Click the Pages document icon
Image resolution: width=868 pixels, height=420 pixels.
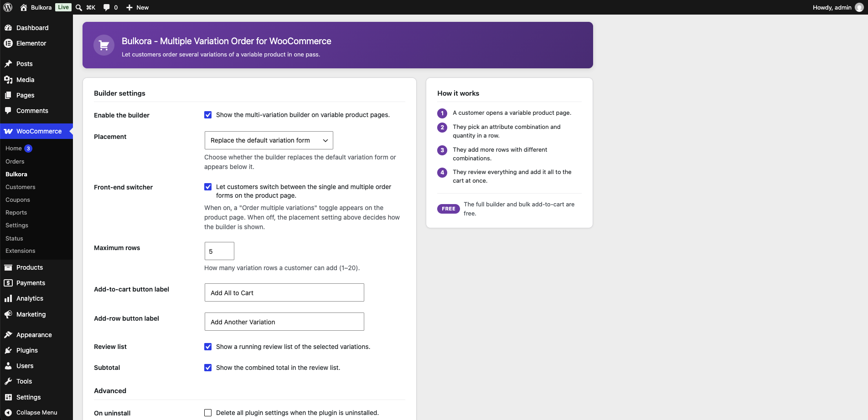coord(8,95)
